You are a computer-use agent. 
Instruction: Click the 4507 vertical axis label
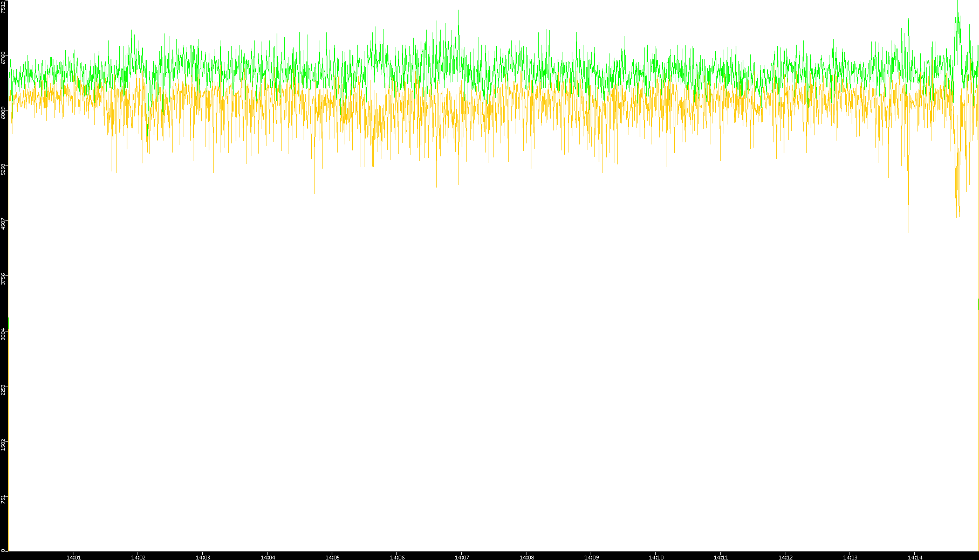pos(3,224)
